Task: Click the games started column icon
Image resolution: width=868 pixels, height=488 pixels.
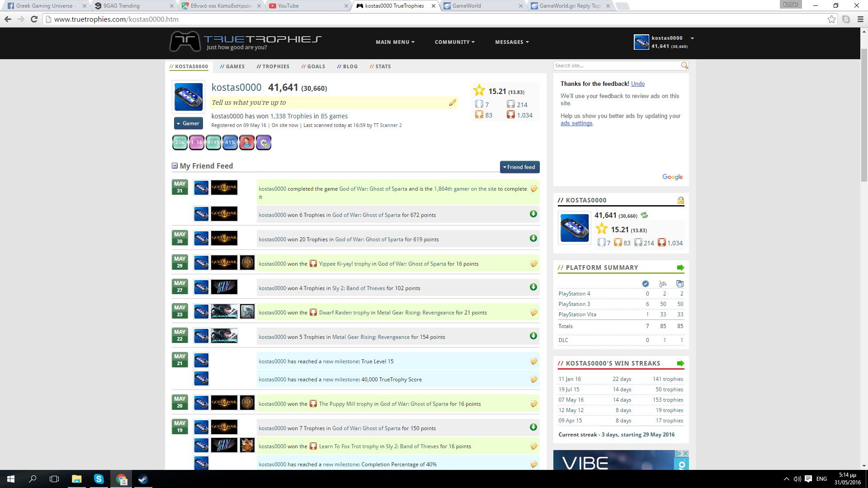Action: pyautogui.click(x=663, y=284)
